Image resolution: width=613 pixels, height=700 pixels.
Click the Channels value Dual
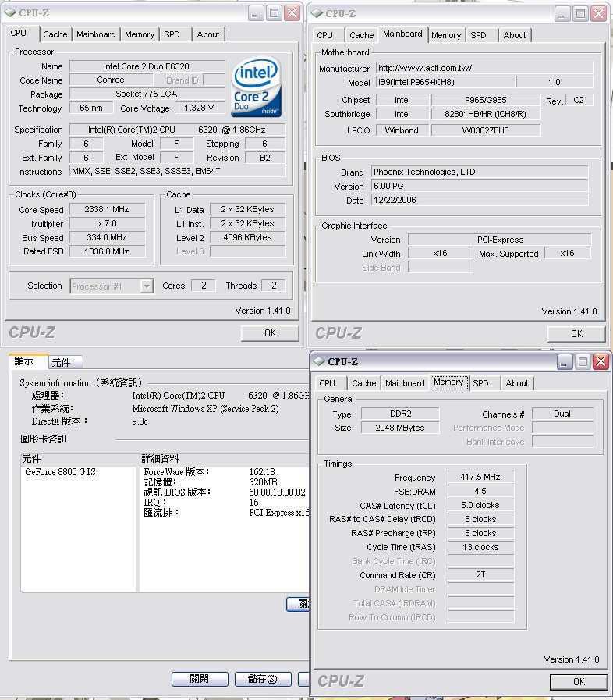(562, 414)
